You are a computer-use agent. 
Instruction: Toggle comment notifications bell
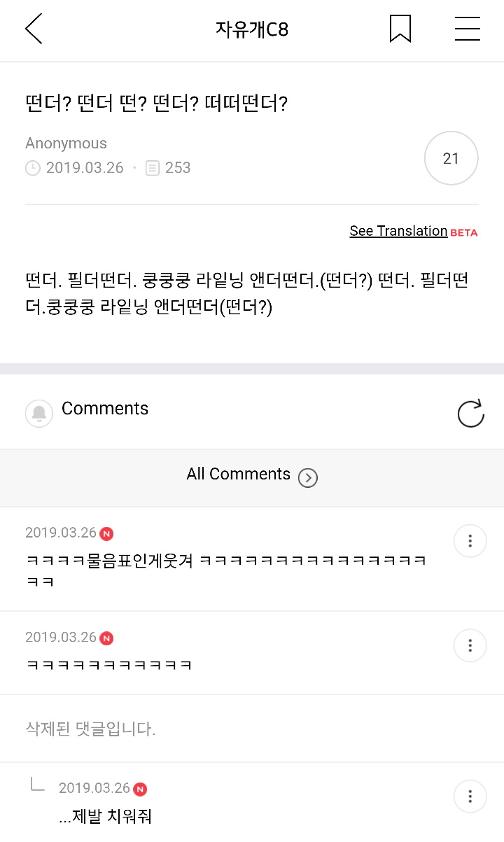[x=39, y=414]
